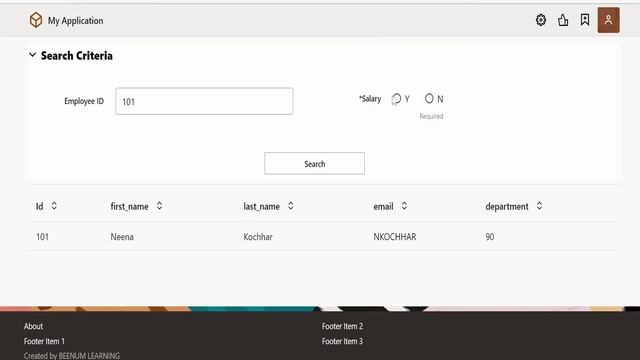Click the department column header text
Image resolution: width=640 pixels, height=360 pixels.
507,207
